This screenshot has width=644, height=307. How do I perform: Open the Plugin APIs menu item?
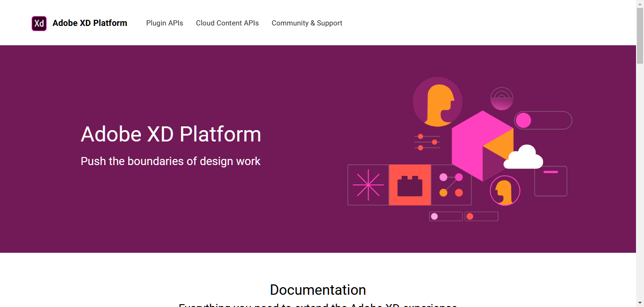[x=165, y=23]
